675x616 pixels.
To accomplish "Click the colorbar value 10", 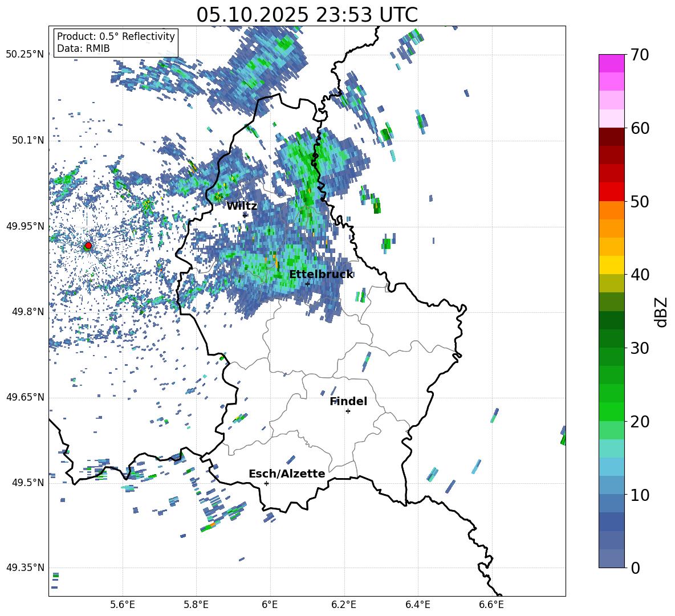I will pyautogui.click(x=640, y=495).
